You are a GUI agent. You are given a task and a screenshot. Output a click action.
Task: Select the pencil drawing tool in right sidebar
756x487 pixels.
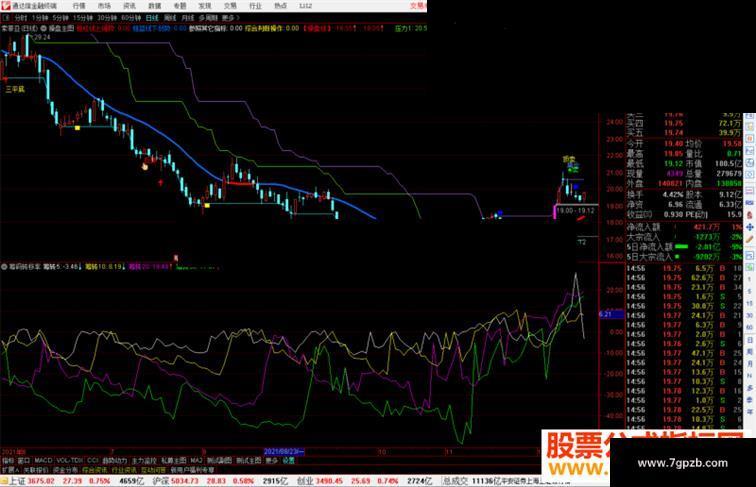[750, 239]
